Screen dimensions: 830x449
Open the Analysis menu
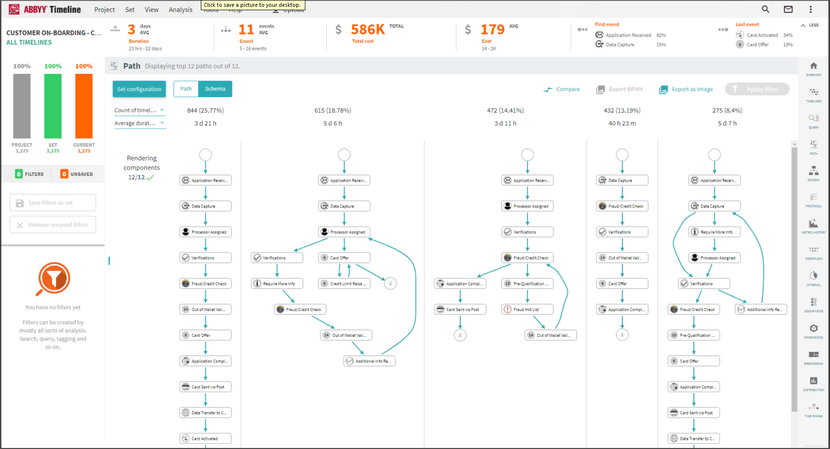tap(180, 10)
